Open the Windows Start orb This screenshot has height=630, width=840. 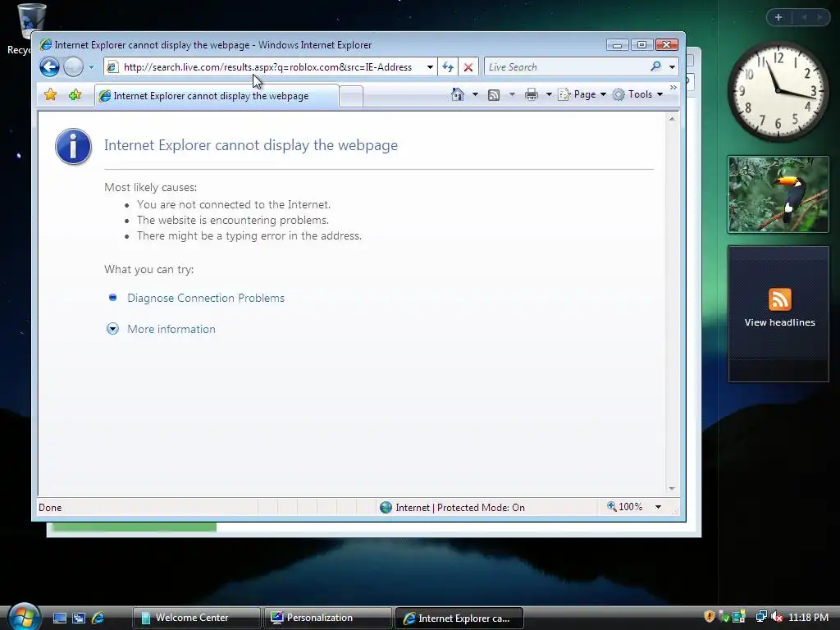coord(24,617)
